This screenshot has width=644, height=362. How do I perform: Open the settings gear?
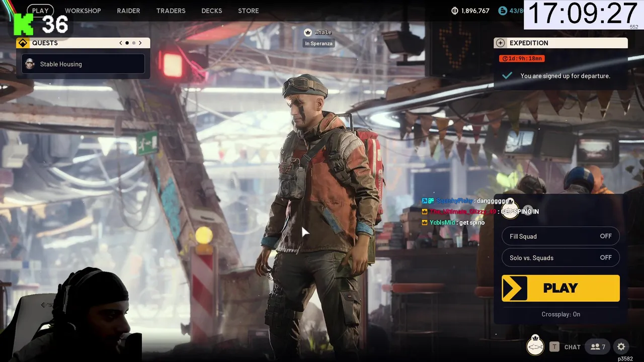pos(621,346)
